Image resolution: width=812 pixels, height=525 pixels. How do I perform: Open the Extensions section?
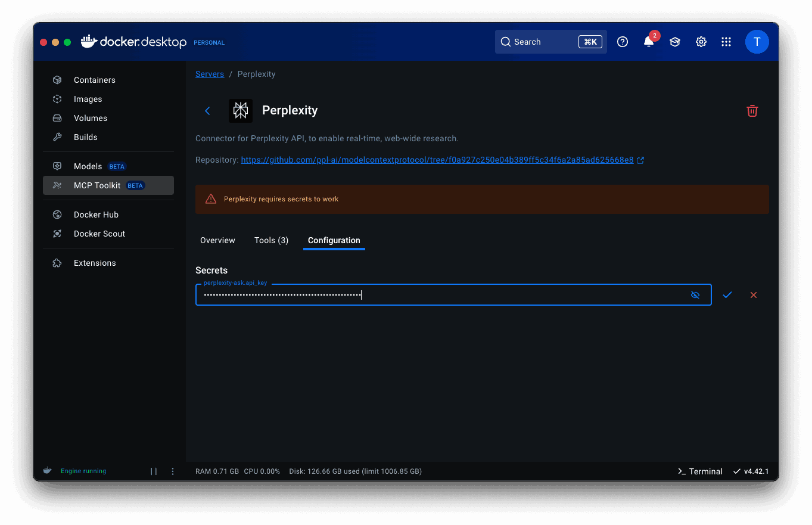[95, 262]
